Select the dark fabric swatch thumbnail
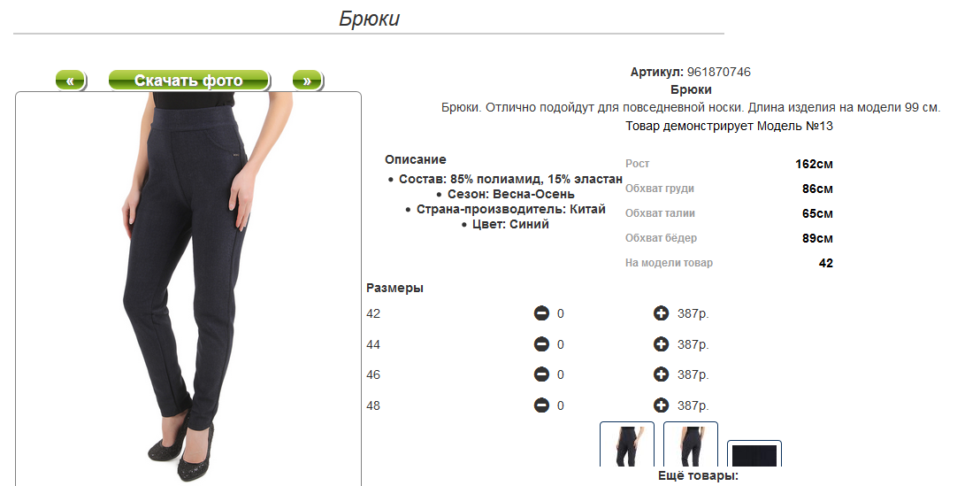980x486 pixels. tap(754, 453)
